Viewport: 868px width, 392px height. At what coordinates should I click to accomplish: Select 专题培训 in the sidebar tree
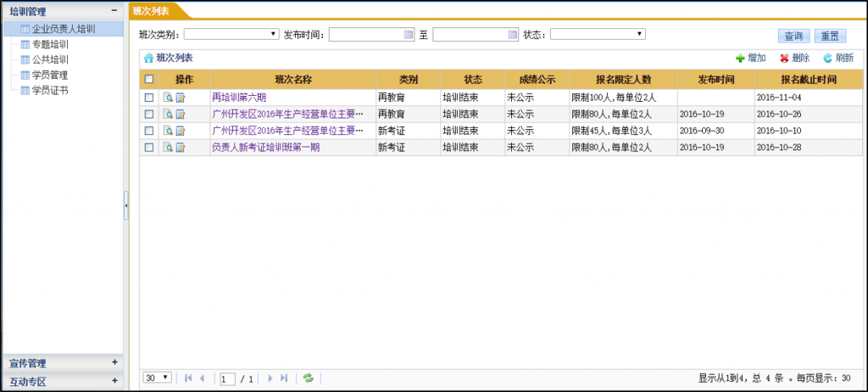click(49, 44)
